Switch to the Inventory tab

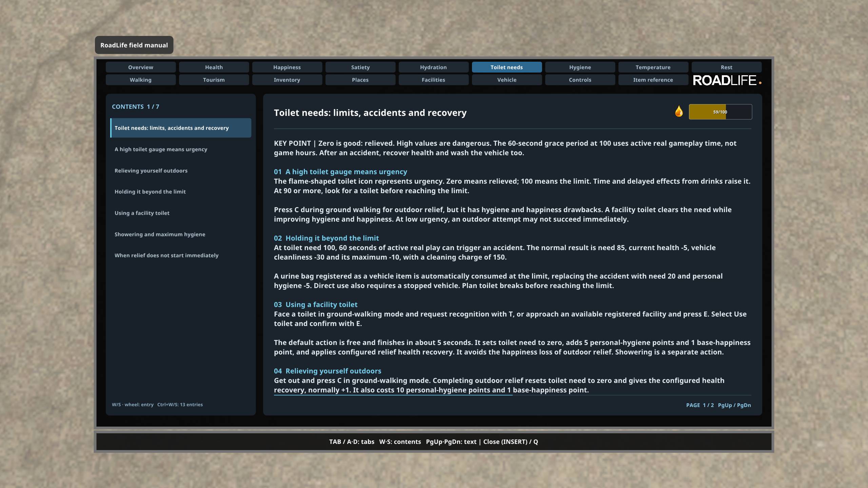[x=287, y=80]
